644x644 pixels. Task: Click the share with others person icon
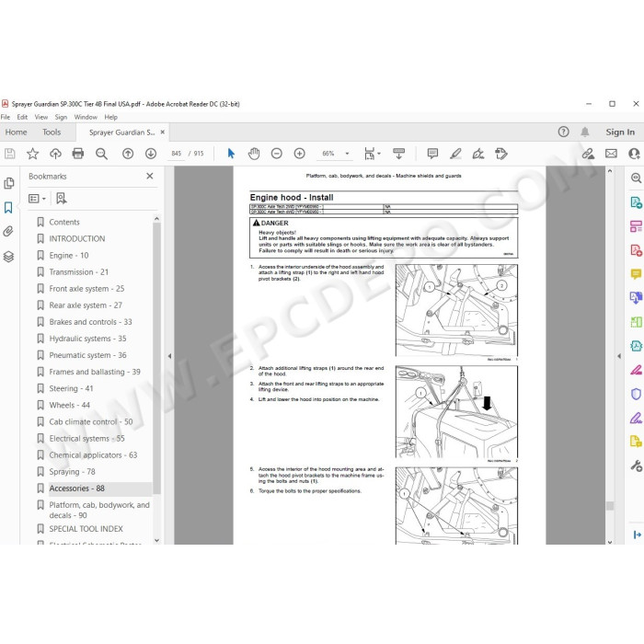coord(634,154)
